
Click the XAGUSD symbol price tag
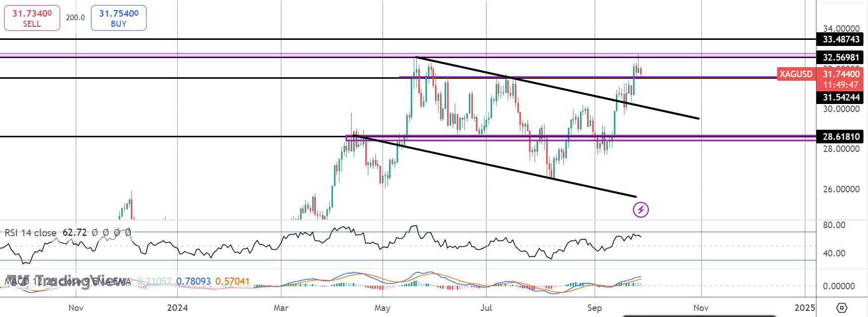(796, 74)
